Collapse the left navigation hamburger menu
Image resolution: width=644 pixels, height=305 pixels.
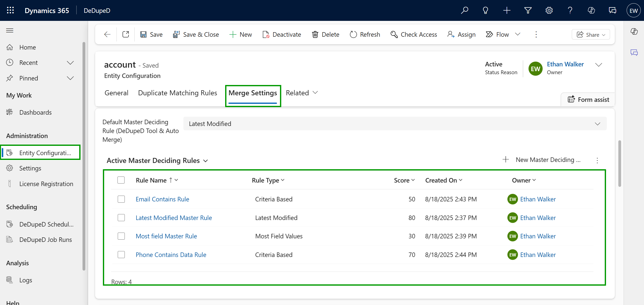(10, 30)
